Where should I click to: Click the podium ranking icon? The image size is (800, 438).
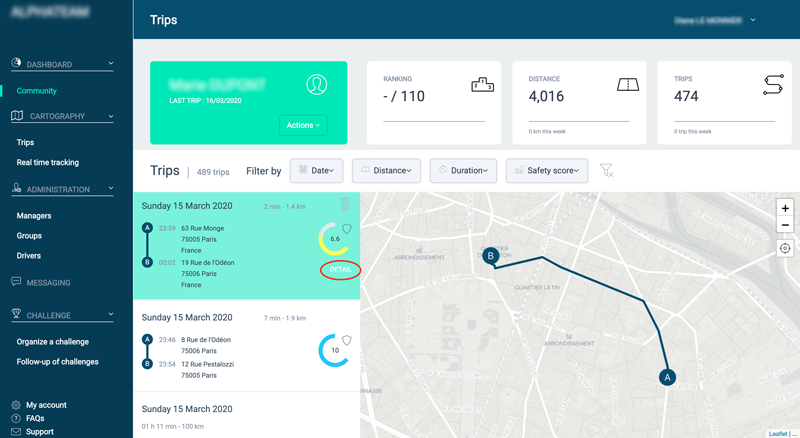(x=482, y=86)
